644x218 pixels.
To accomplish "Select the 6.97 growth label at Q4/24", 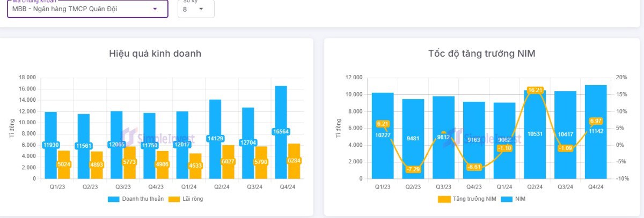I will point(596,122).
